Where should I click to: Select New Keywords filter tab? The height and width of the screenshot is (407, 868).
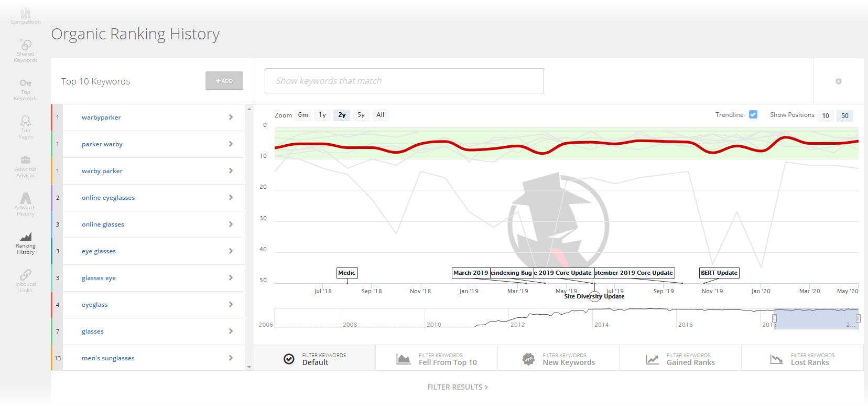point(559,358)
